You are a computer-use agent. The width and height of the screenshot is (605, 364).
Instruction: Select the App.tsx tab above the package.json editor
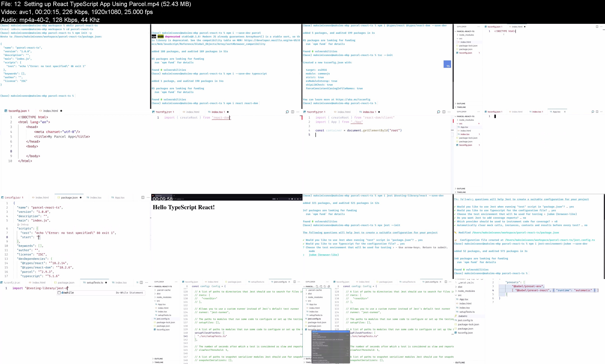(118, 197)
